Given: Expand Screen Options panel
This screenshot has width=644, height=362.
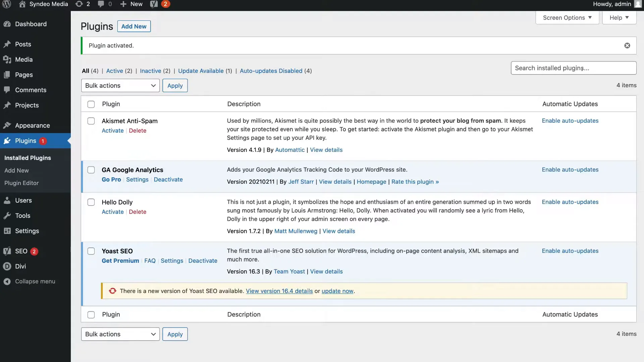Looking at the screenshot, I should coord(567,18).
